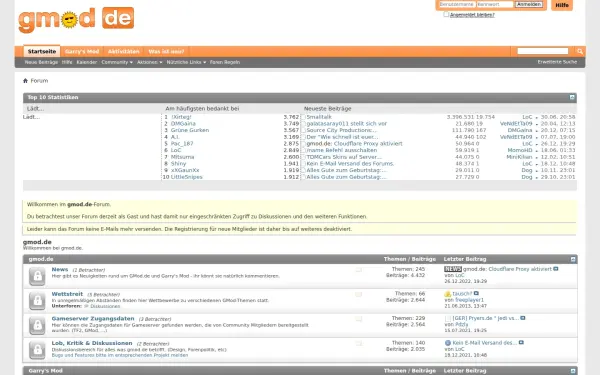The height and width of the screenshot is (375, 600).
Task: Collapse the Garry's Mod category section
Action: click(x=573, y=371)
